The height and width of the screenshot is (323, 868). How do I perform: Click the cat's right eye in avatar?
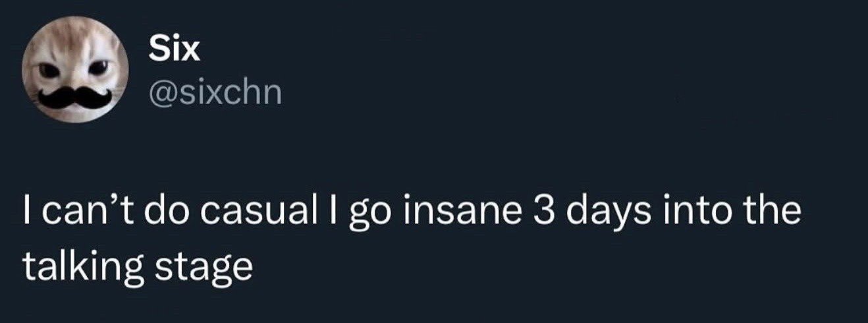pyautogui.click(x=97, y=66)
